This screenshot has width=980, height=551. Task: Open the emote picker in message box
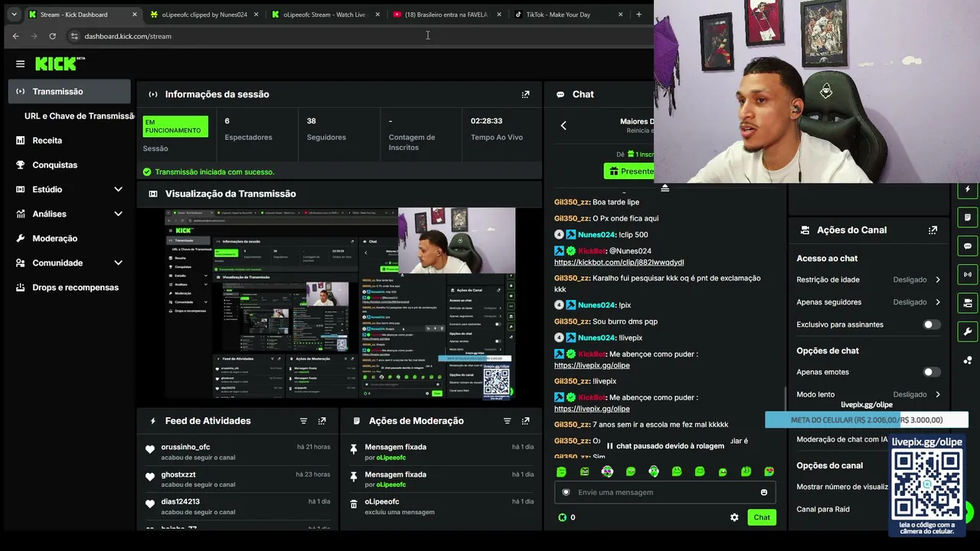pyautogui.click(x=763, y=492)
